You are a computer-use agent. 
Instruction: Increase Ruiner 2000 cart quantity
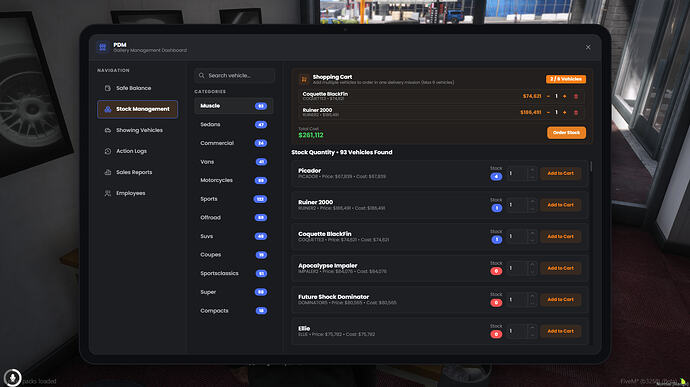point(565,113)
